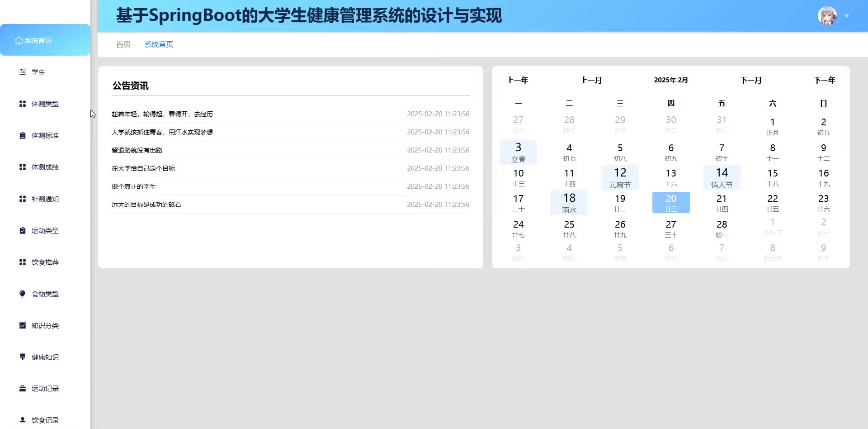Open the 体测类型 menu item

[x=45, y=104]
